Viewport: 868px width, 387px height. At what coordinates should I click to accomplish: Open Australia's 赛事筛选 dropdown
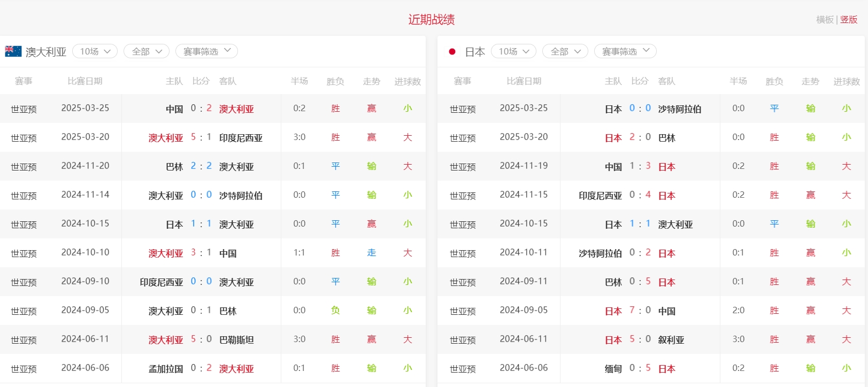pos(206,51)
